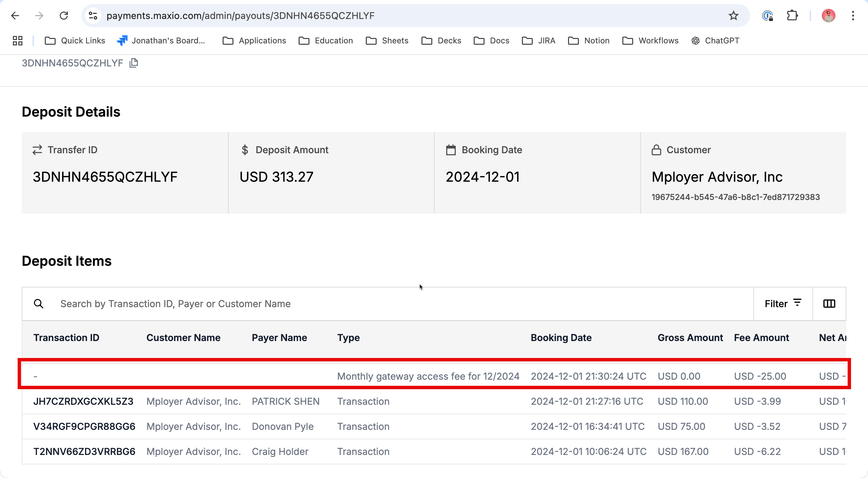Open the Chrome profile avatar
The width and height of the screenshot is (868, 478).
point(829,16)
